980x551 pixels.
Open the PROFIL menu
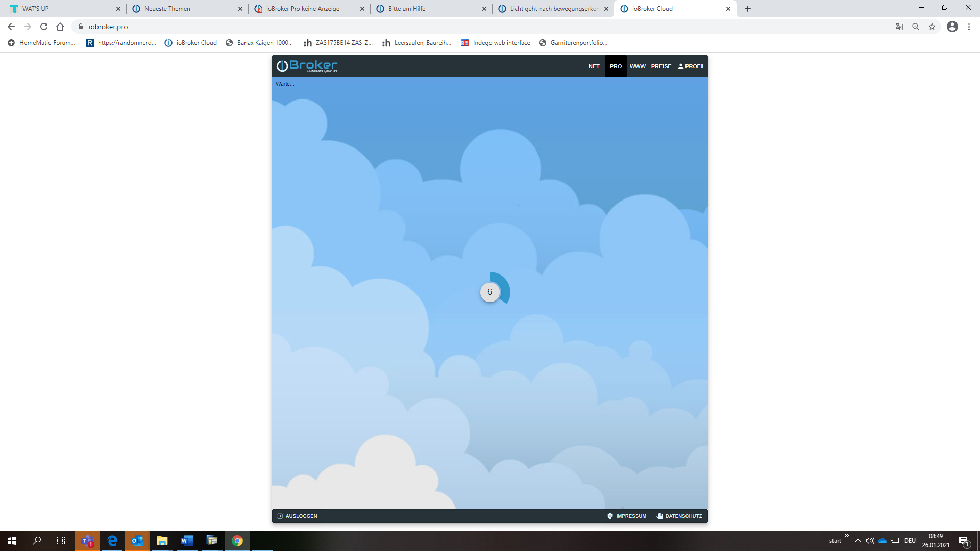coord(692,66)
